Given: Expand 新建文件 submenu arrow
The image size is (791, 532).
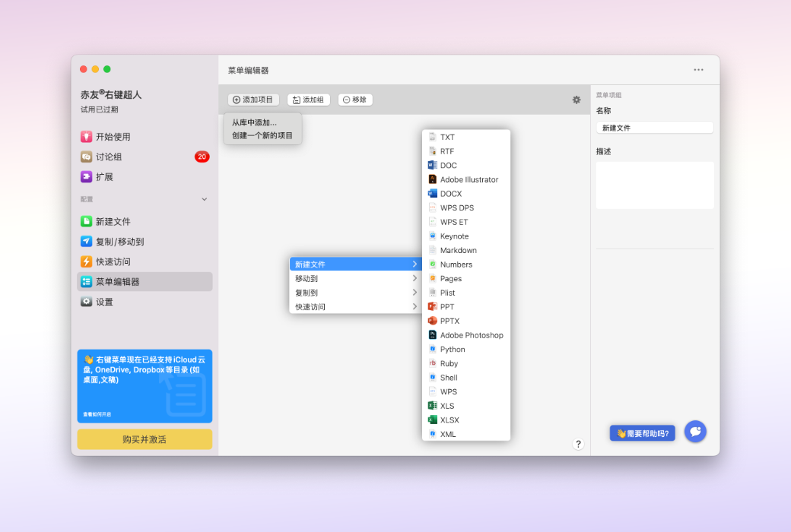Looking at the screenshot, I should 415,264.
